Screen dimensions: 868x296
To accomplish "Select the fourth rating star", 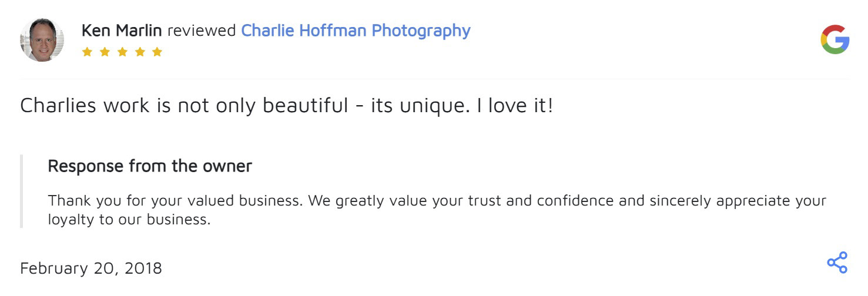I will (139, 52).
